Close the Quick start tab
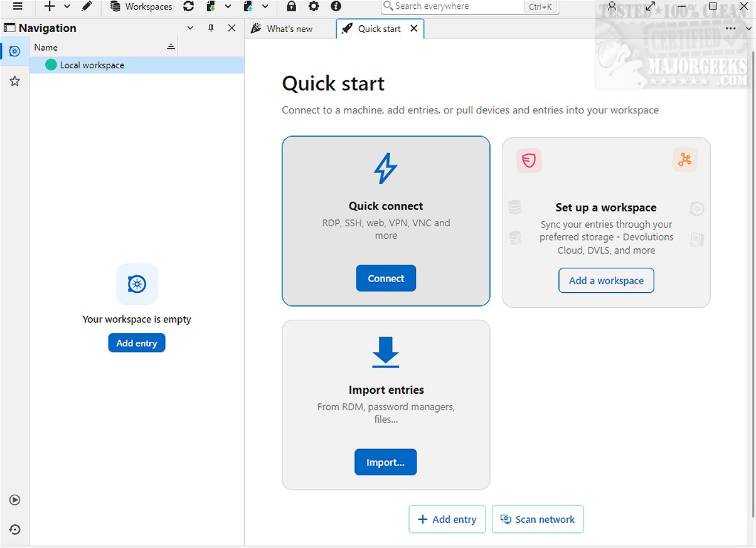The width and height of the screenshot is (756, 548). (x=413, y=29)
